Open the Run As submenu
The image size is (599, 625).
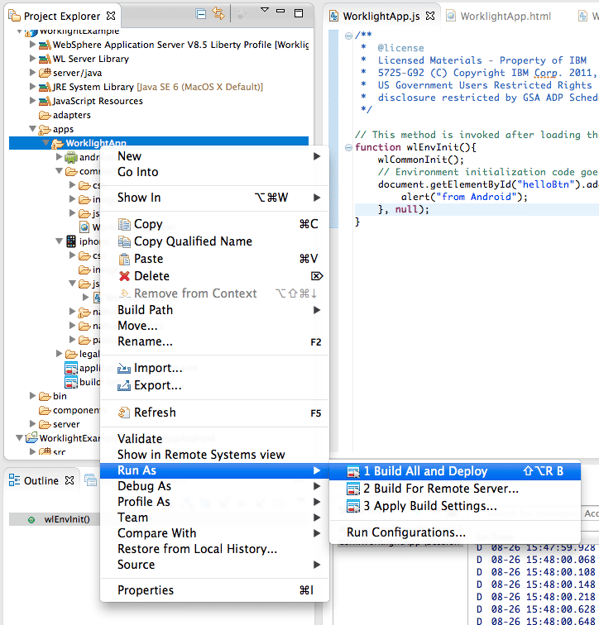214,470
